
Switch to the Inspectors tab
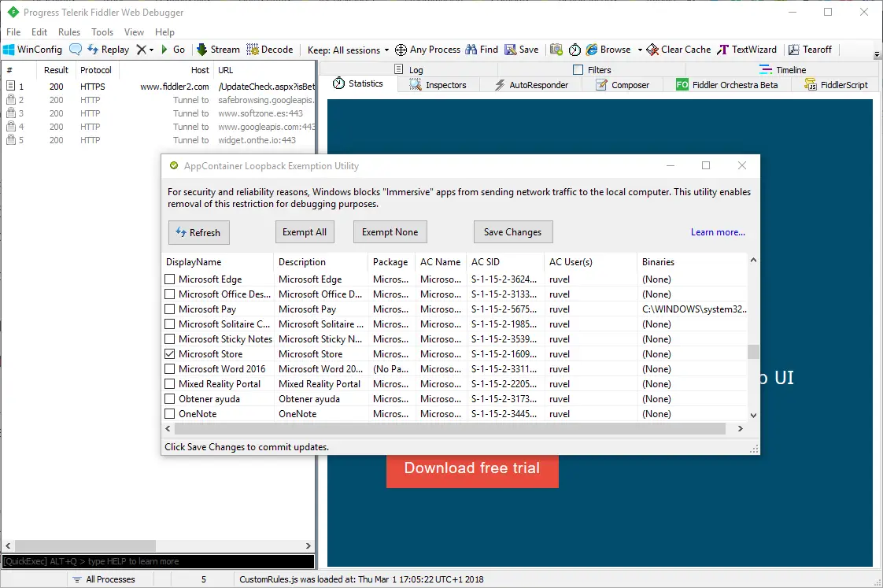[438, 84]
